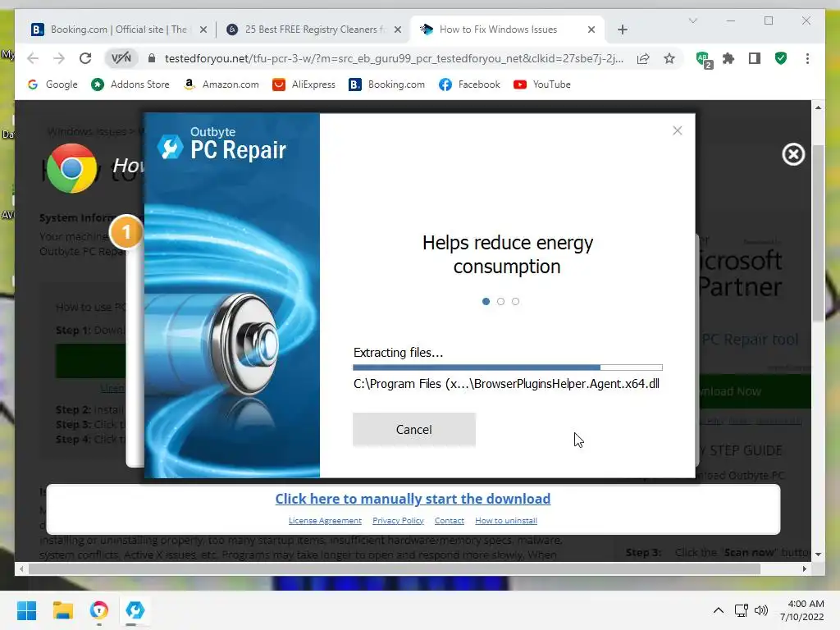
Task: Select the second slide indicator dot
Action: (x=500, y=301)
